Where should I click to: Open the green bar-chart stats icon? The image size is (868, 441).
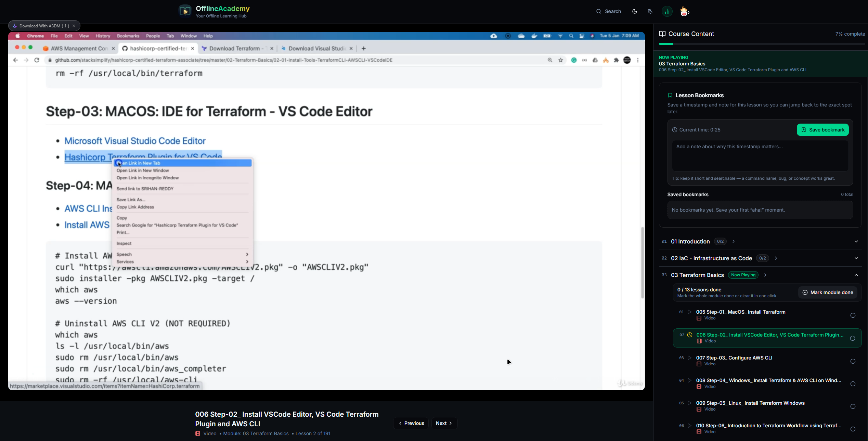(667, 11)
